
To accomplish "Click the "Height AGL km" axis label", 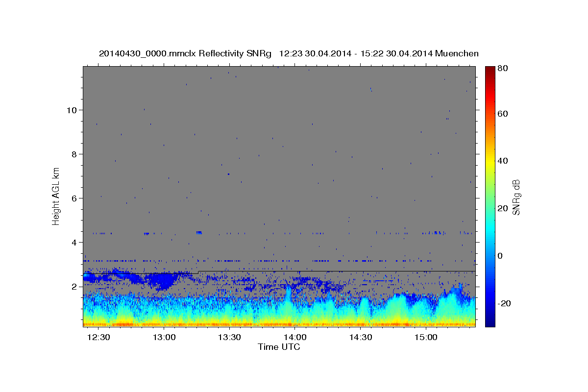I will coord(56,196).
